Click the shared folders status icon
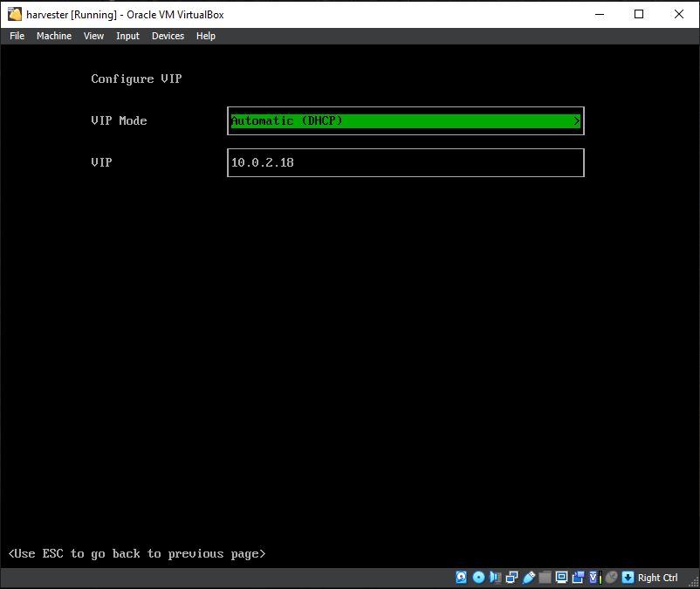Image resolution: width=700 pixels, height=589 pixels. [544, 577]
